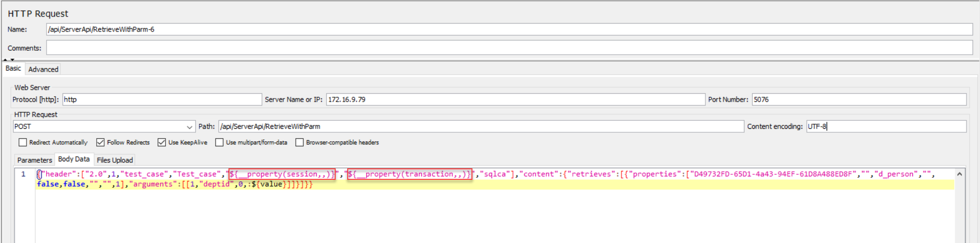Click the Path input field
Viewport: 980px width, 243px height.
480,127
